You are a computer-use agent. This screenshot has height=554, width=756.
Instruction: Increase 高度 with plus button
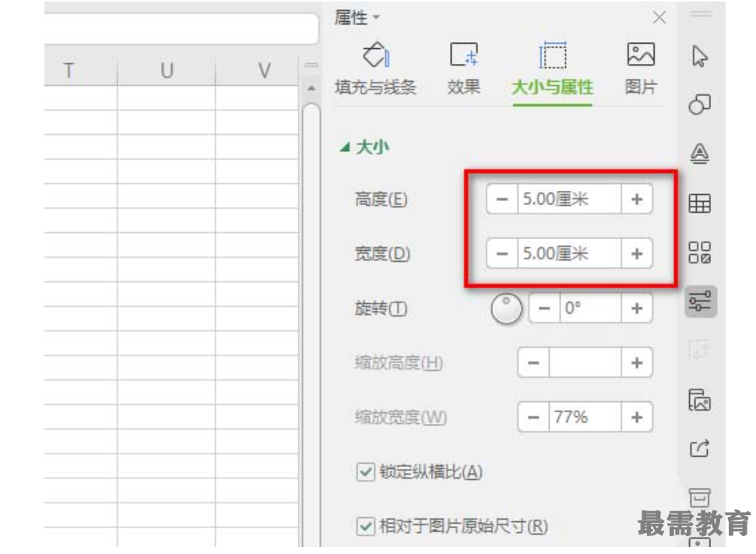pos(637,199)
